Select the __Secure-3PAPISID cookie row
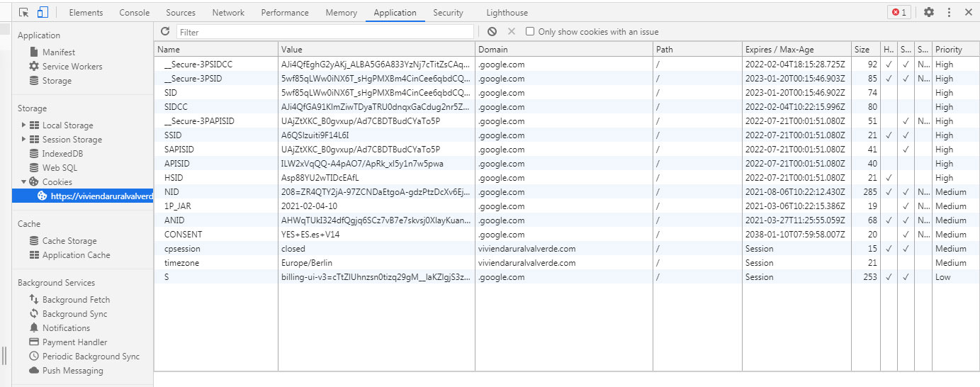This screenshot has width=980, height=387. tap(567, 120)
